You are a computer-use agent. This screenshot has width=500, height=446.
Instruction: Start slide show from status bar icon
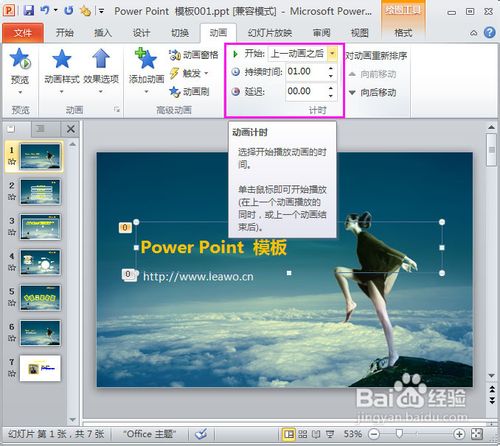click(330, 434)
